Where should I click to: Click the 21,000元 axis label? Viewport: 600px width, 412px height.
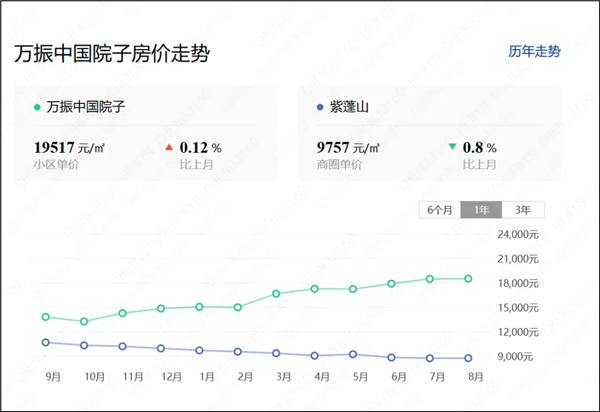point(518,259)
